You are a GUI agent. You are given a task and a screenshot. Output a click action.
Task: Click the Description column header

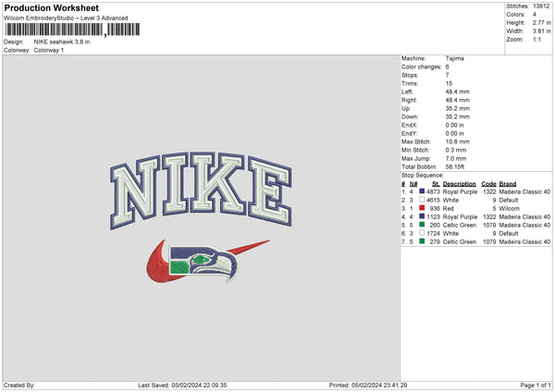459,184
